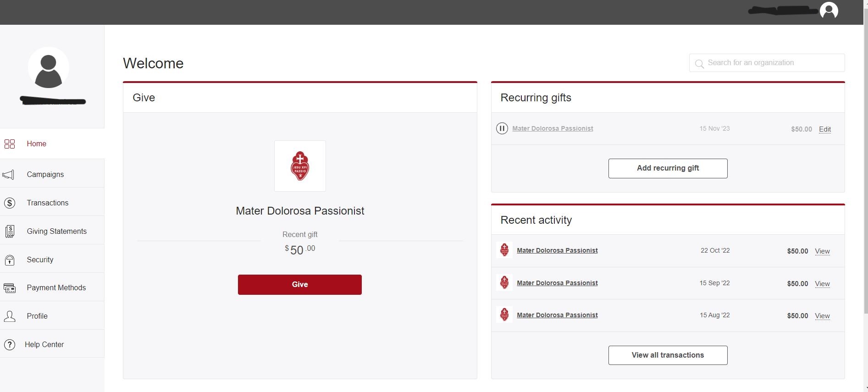
Task: Click the Campaigns megaphone icon
Action: point(9,175)
